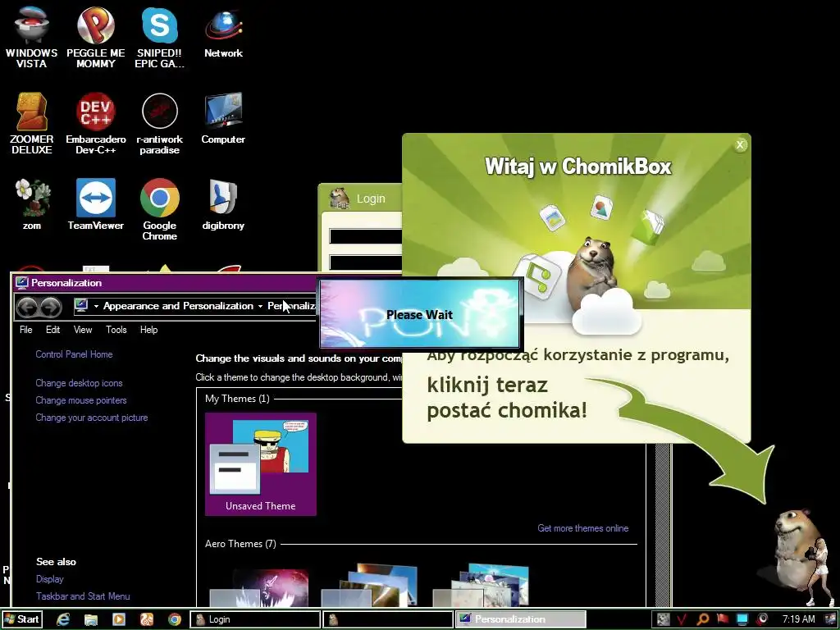
Task: Go back in the Personalization window
Action: pos(27,307)
